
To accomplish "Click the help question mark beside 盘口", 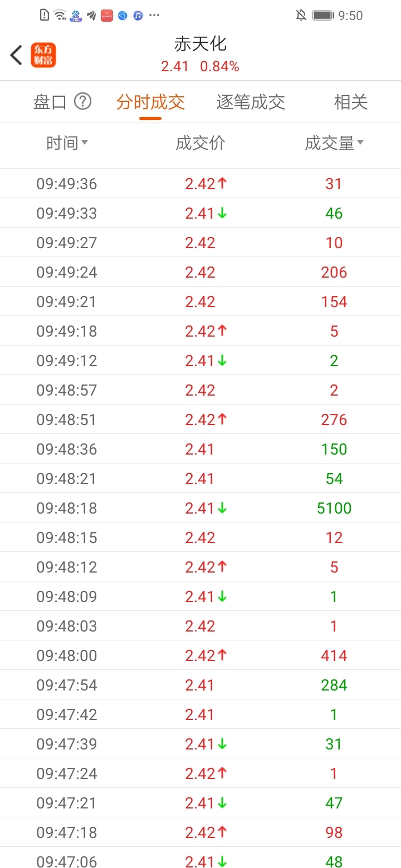I will click(x=82, y=101).
